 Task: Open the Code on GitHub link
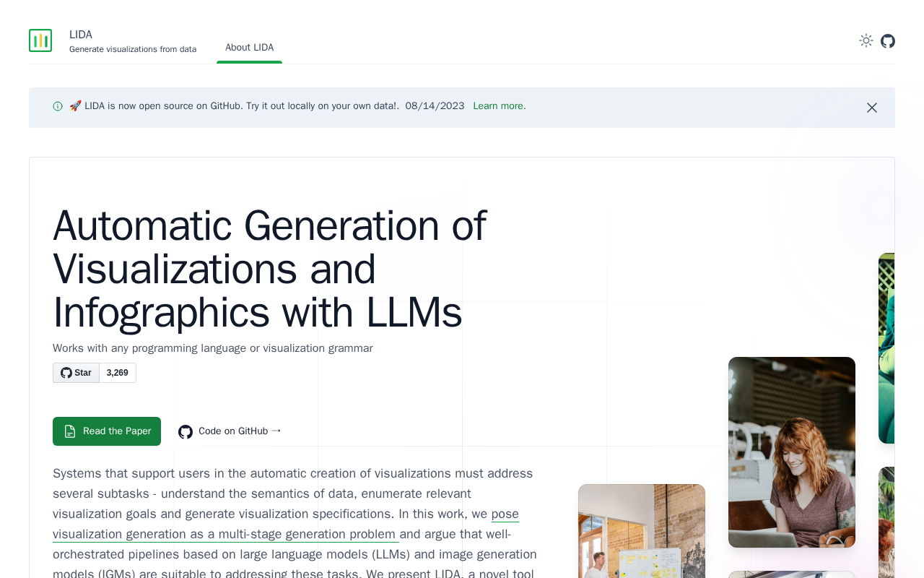(230, 431)
